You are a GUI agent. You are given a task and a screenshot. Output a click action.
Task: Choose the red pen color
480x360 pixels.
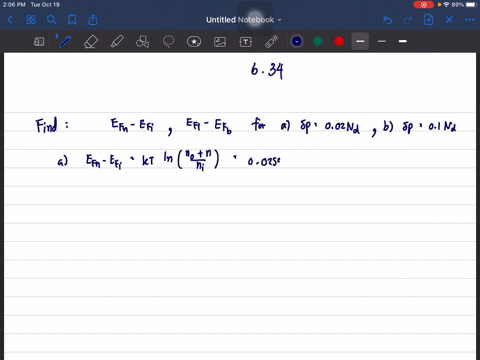[x=339, y=41]
